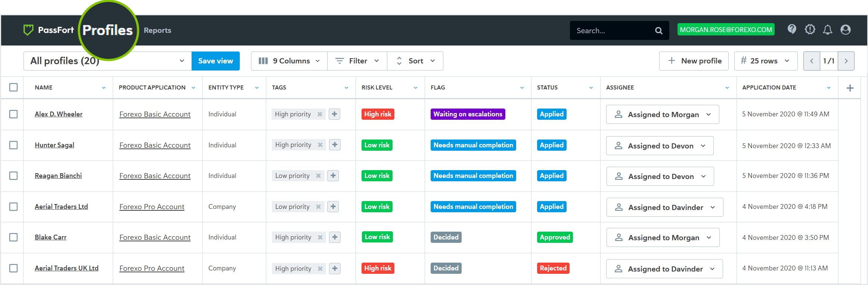Open the settings gear icon
868x285 pixels.
point(810,29)
